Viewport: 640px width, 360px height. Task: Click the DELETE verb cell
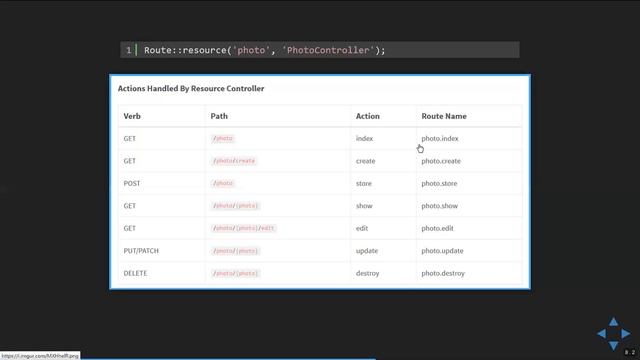click(x=135, y=273)
